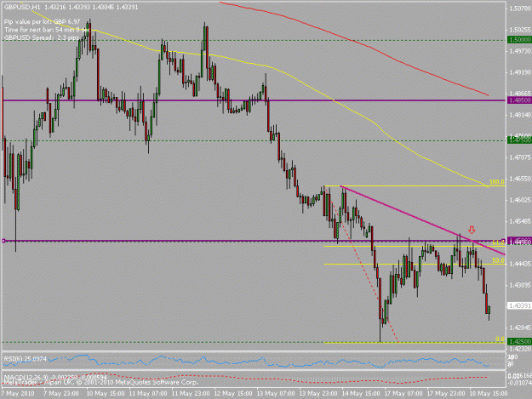Click the '7 May 2010' time axis label

(17, 393)
